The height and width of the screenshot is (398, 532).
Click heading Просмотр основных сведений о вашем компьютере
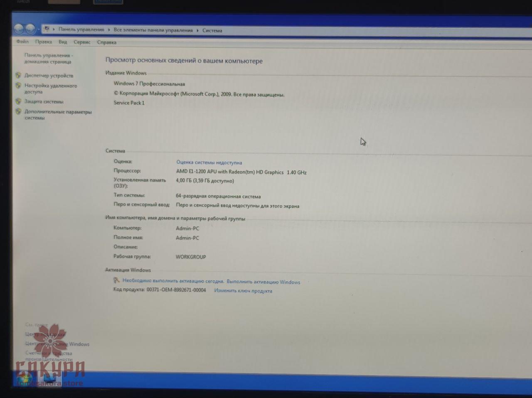click(x=184, y=61)
